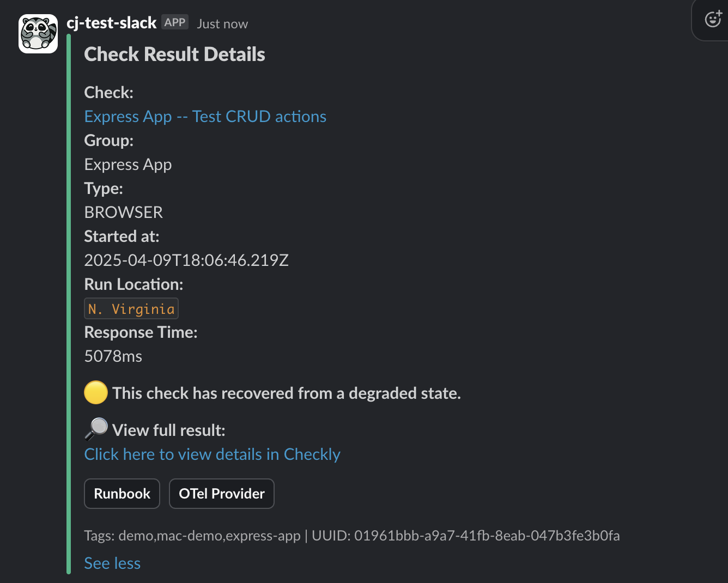Select the cj-test-slack sender name
The height and width of the screenshot is (583, 728).
pos(111,22)
